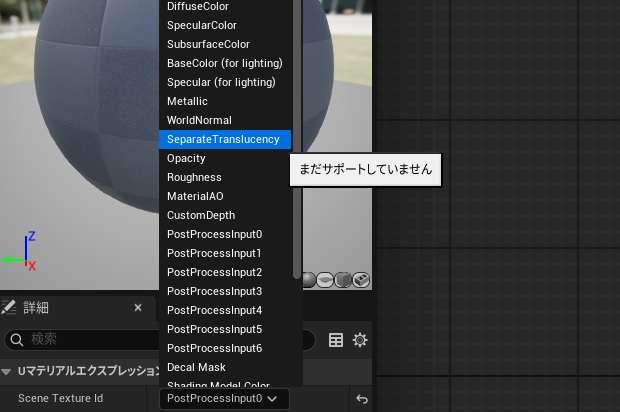The width and height of the screenshot is (620, 412).
Task: Select the Decal Mask option
Action: (196, 367)
